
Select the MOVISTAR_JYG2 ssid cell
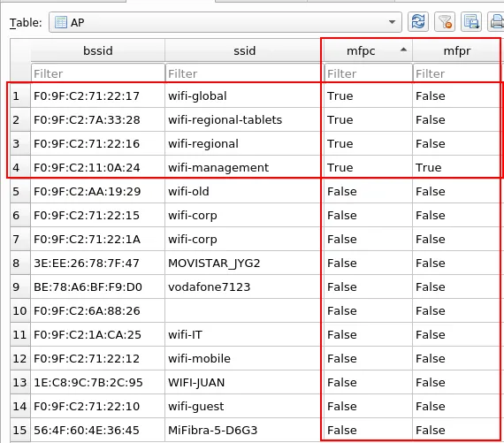coord(244,263)
